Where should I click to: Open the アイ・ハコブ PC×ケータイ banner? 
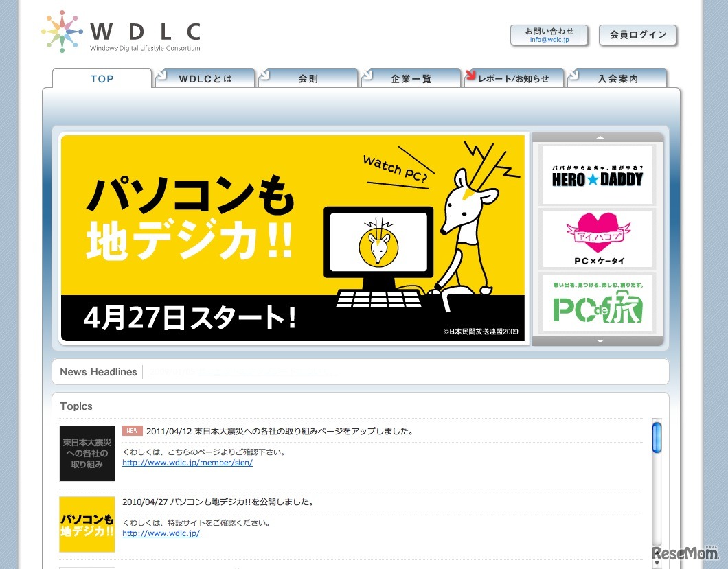[x=598, y=239]
